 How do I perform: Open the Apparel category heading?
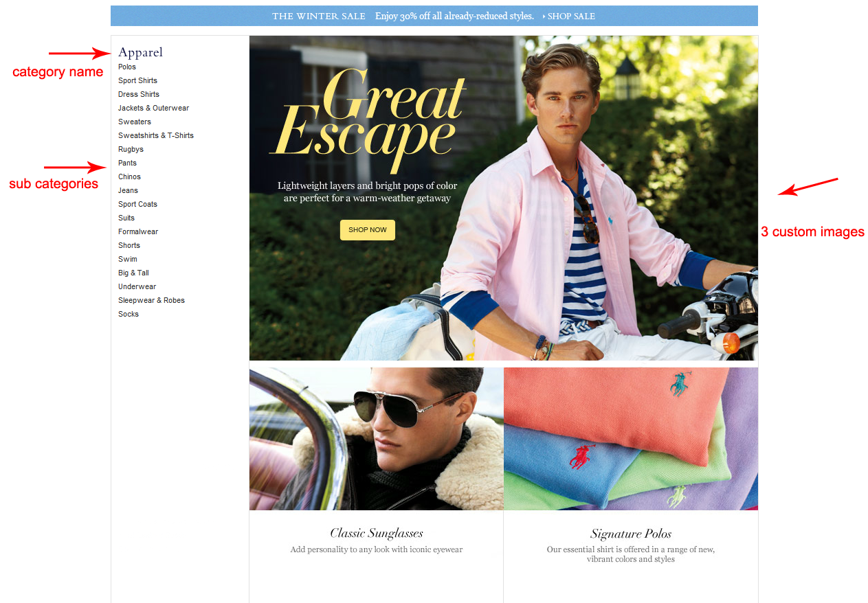140,52
